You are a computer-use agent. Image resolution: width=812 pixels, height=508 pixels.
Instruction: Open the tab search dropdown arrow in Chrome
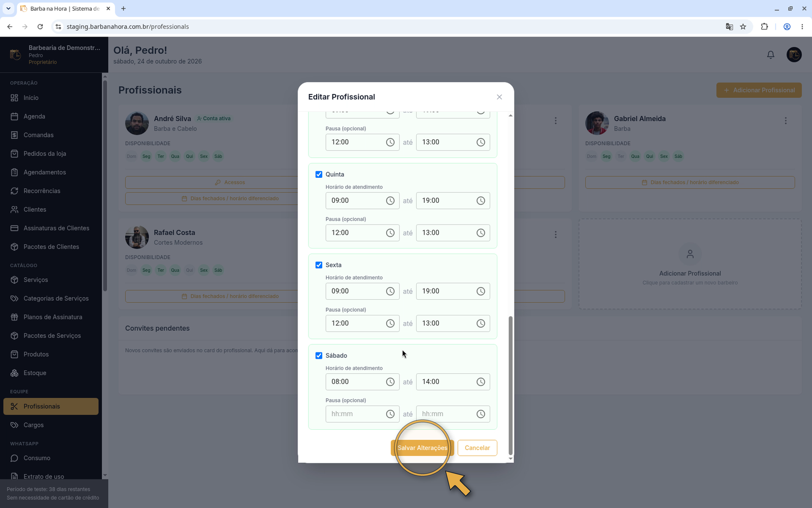(8, 8)
